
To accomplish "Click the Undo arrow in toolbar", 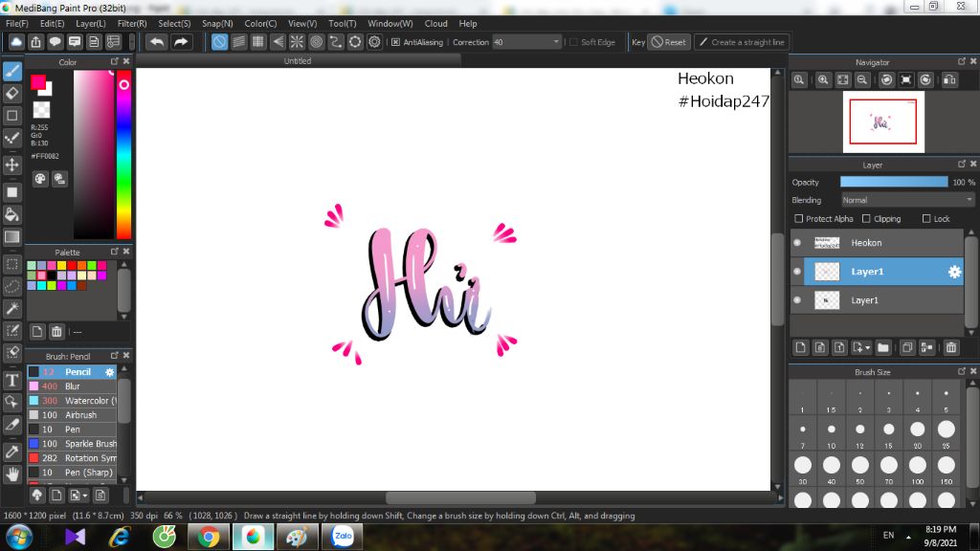I will [x=157, y=42].
